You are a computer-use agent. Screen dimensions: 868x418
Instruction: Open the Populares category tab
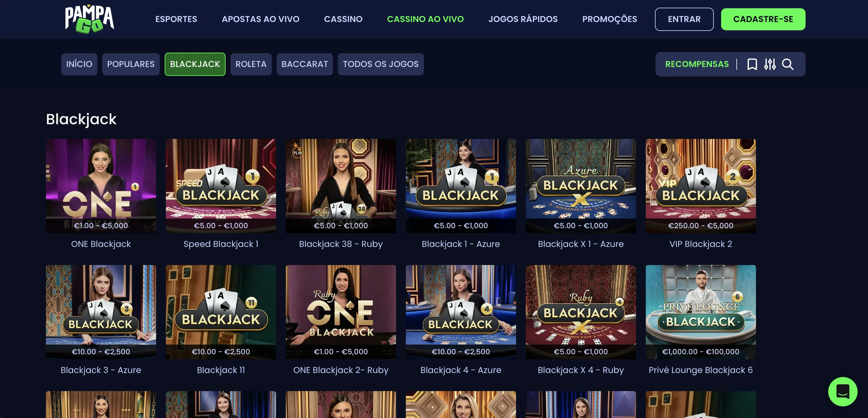click(x=131, y=64)
